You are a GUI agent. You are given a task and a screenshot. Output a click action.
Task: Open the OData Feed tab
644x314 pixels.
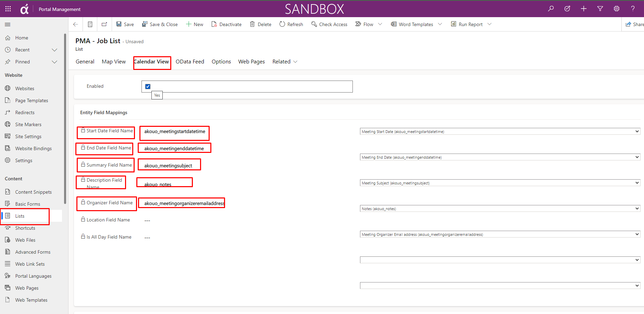190,62
